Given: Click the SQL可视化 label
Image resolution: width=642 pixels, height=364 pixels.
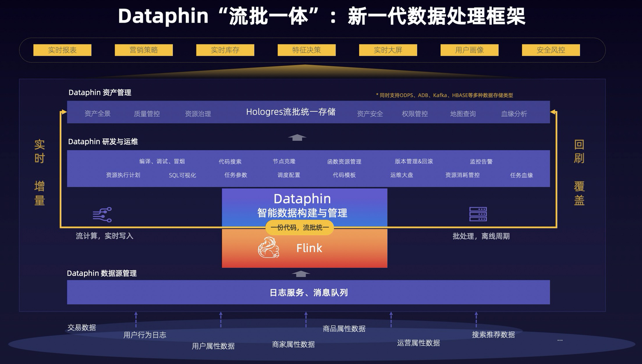Looking at the screenshot, I should coord(182,175).
